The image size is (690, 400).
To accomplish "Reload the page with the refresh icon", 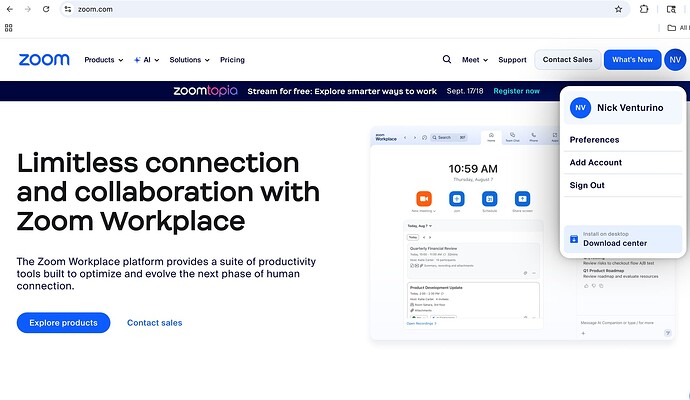I will click(46, 9).
